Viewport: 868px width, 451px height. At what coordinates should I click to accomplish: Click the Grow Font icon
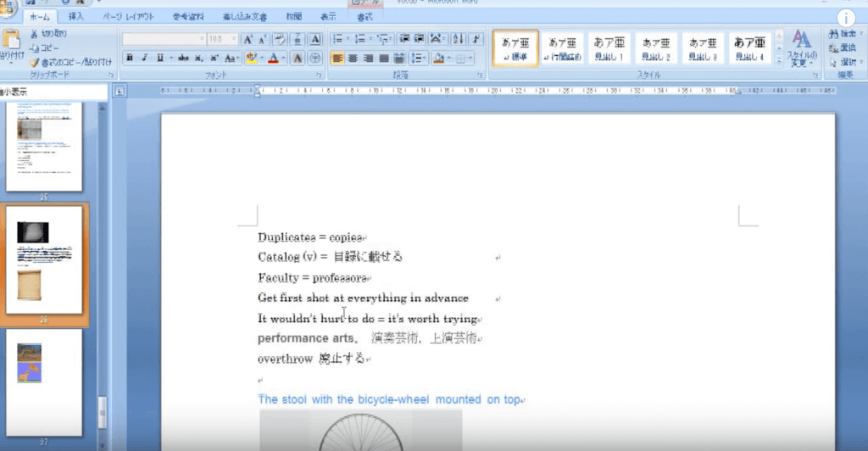point(248,39)
